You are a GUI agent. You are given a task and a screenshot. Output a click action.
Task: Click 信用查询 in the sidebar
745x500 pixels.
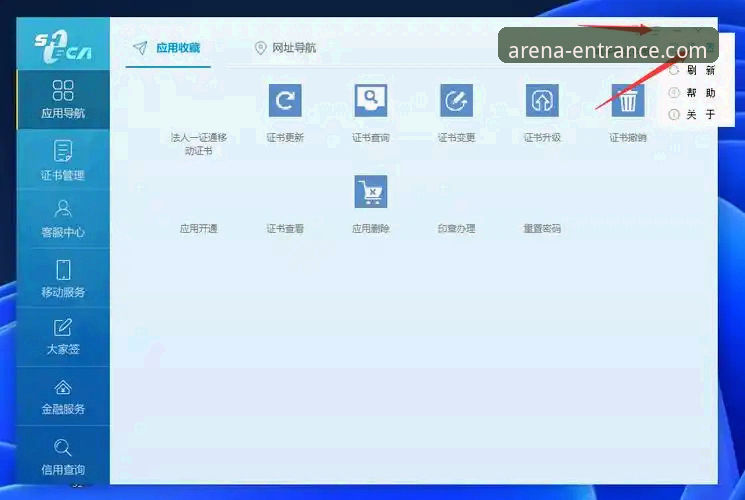coord(63,456)
